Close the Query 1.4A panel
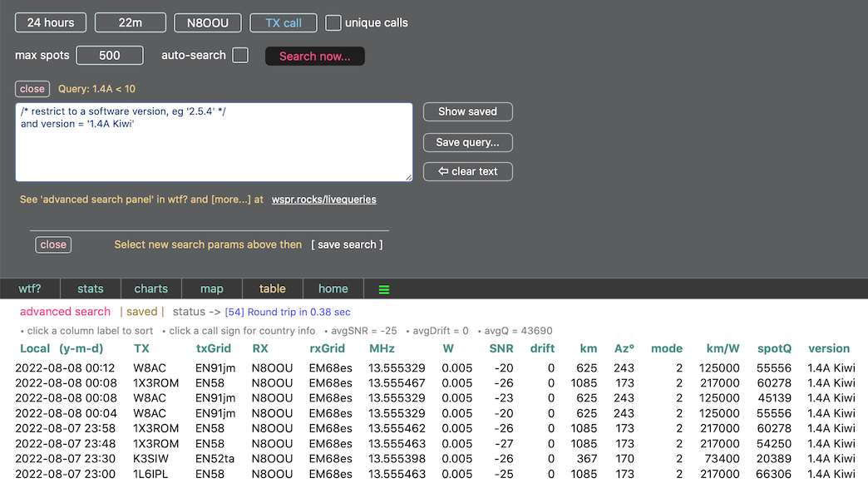 (32, 89)
